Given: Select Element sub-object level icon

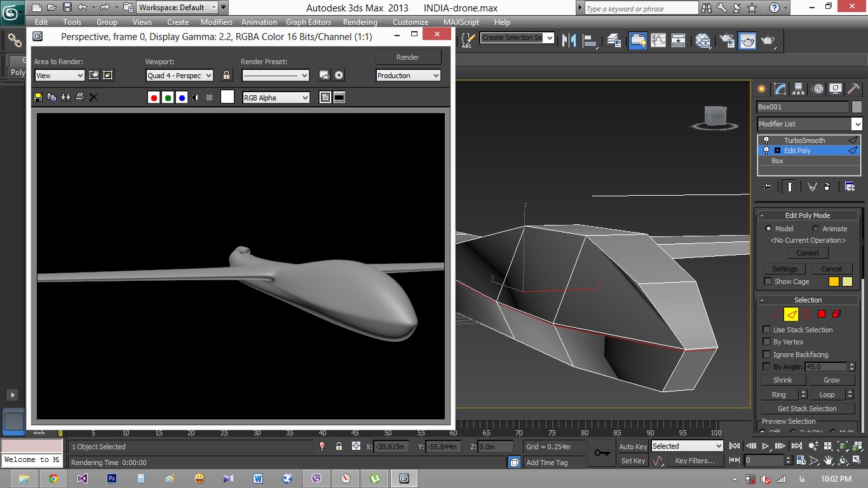Looking at the screenshot, I should coord(836,314).
